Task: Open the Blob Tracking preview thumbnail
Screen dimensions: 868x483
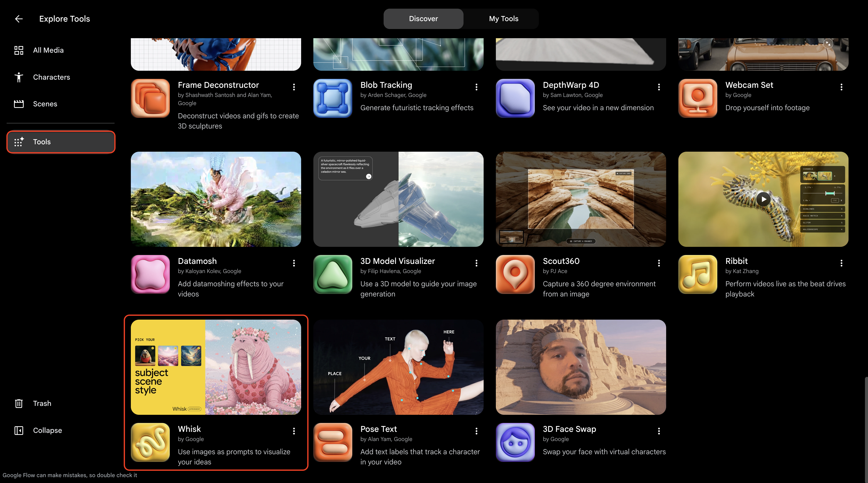Action: click(398, 54)
